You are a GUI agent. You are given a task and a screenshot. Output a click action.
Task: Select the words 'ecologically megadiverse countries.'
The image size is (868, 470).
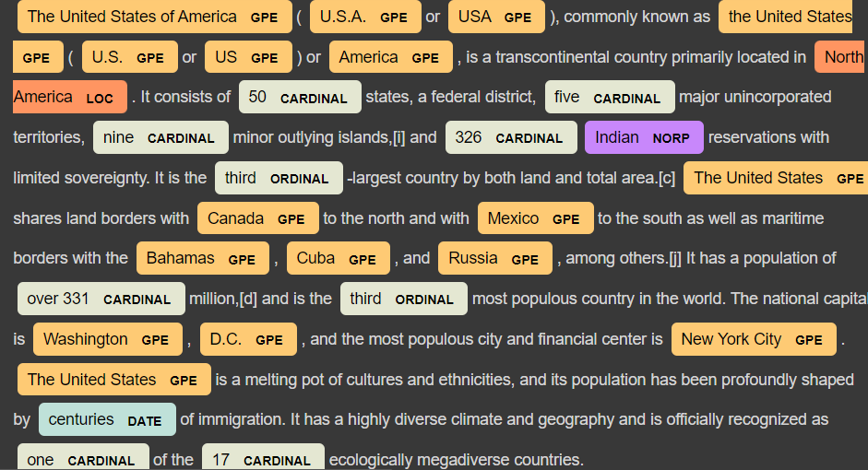pos(457,460)
